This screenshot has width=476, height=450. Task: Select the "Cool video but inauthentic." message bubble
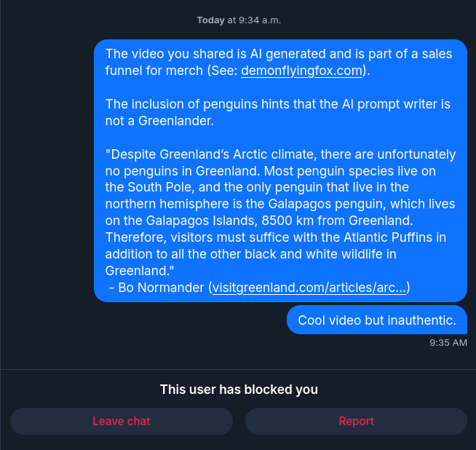click(x=377, y=320)
